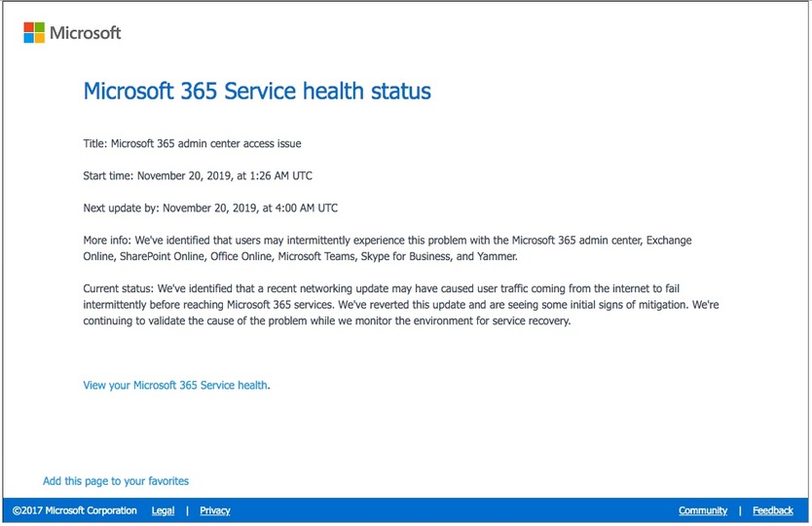The width and height of the screenshot is (812, 526).
Task: Click the Microsoft 365 Service health status heading
Action: (257, 92)
